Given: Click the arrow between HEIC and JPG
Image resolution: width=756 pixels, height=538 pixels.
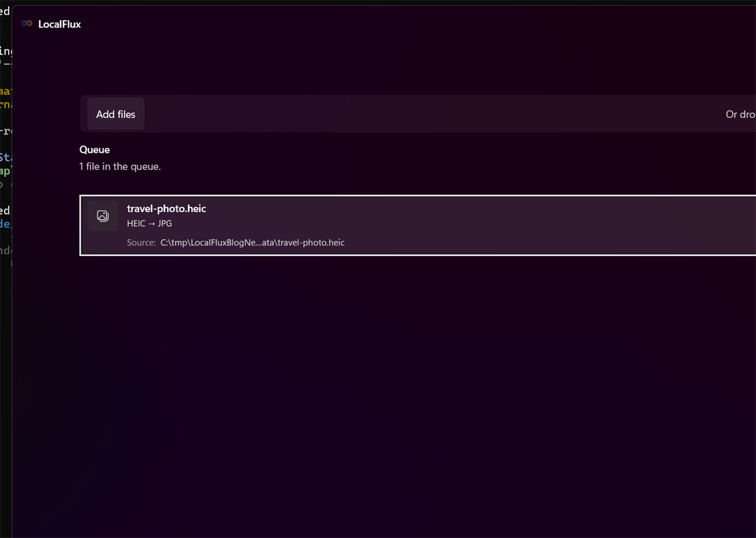Looking at the screenshot, I should click(152, 224).
